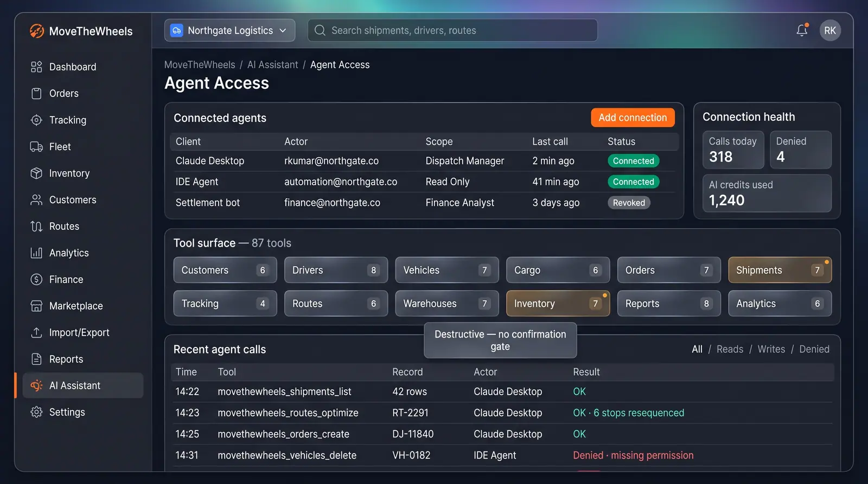868x484 pixels.
Task: Filter recent calls by Denied
Action: click(x=814, y=349)
